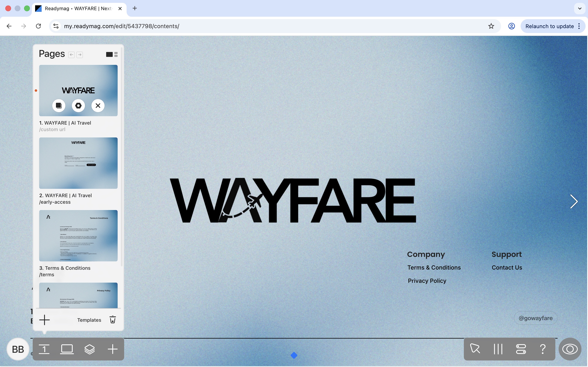
Task: Open the viewport settings laptop icon
Action: (x=67, y=349)
